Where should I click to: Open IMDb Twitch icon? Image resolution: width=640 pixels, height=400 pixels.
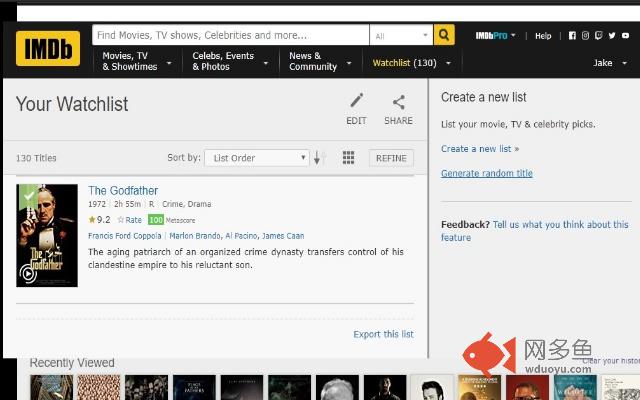[x=599, y=36]
